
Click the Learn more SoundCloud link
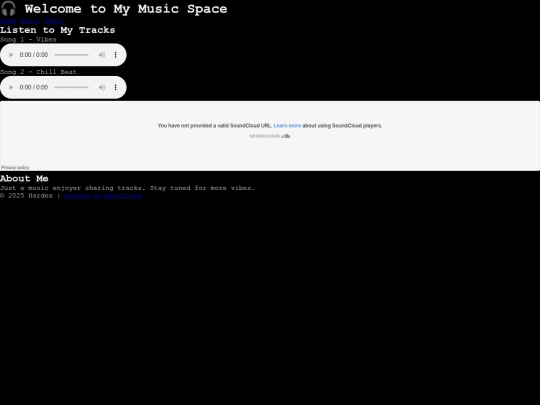coord(287,126)
